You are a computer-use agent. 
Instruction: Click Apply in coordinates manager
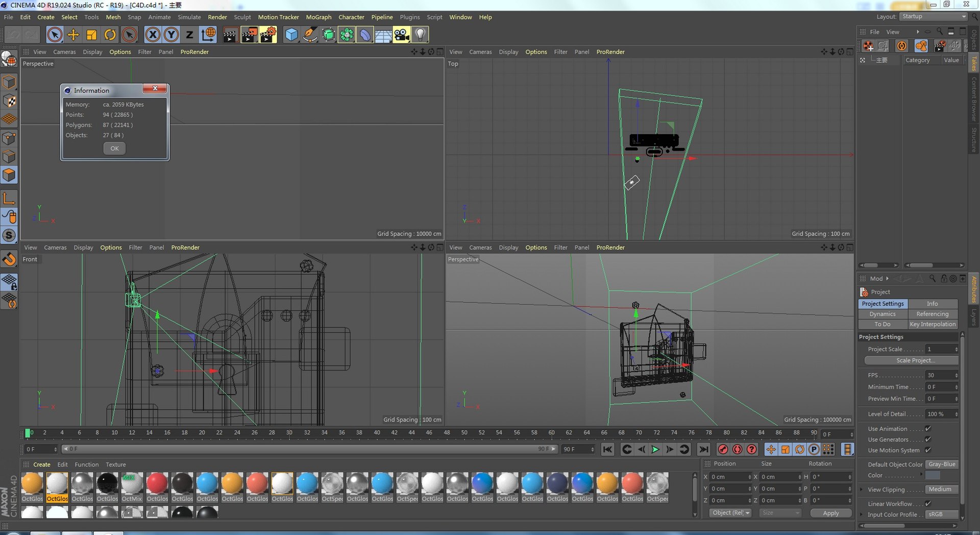point(831,513)
